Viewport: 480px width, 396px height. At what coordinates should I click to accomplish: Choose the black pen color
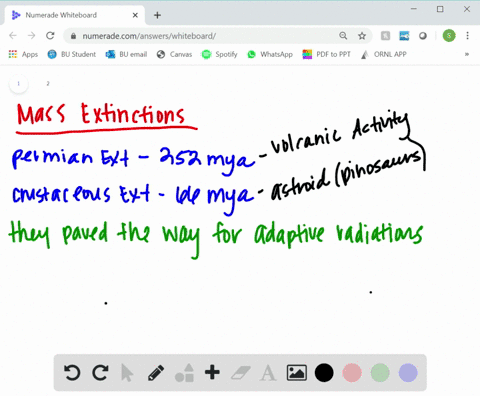click(x=324, y=373)
